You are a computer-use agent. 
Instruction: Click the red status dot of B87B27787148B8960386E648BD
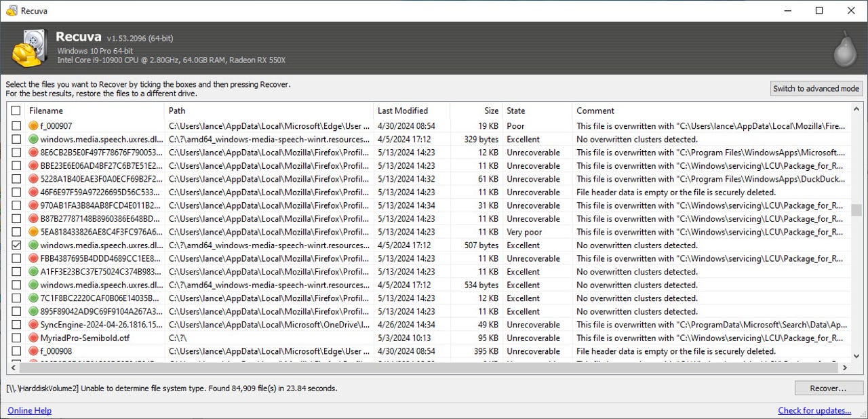[34, 218]
